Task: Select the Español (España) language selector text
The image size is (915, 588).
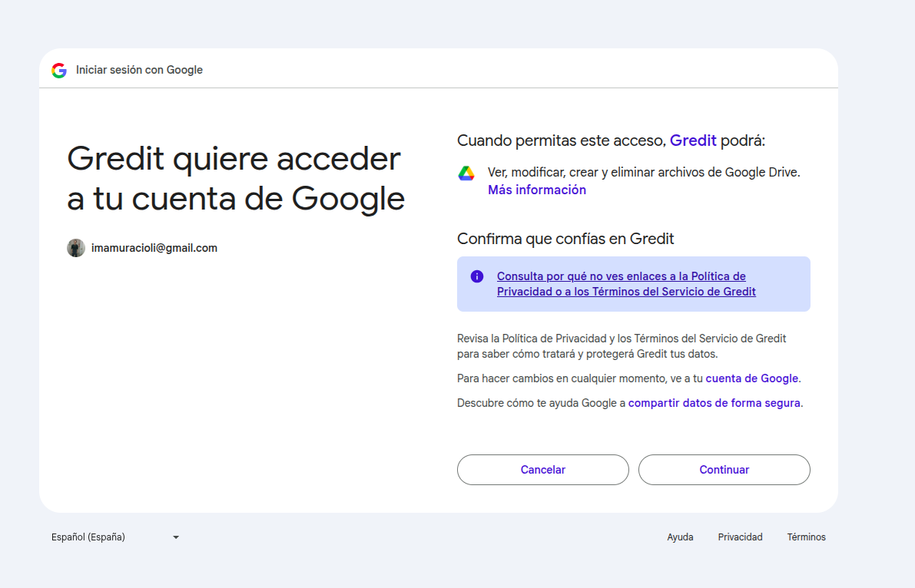Action: [88, 537]
